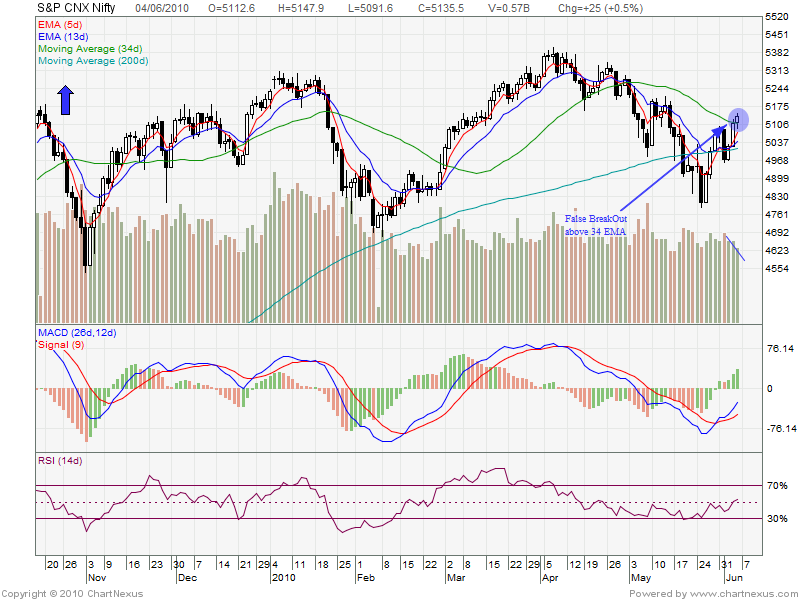
Task: Click the Signal (9) indicator label
Action: click(62, 344)
